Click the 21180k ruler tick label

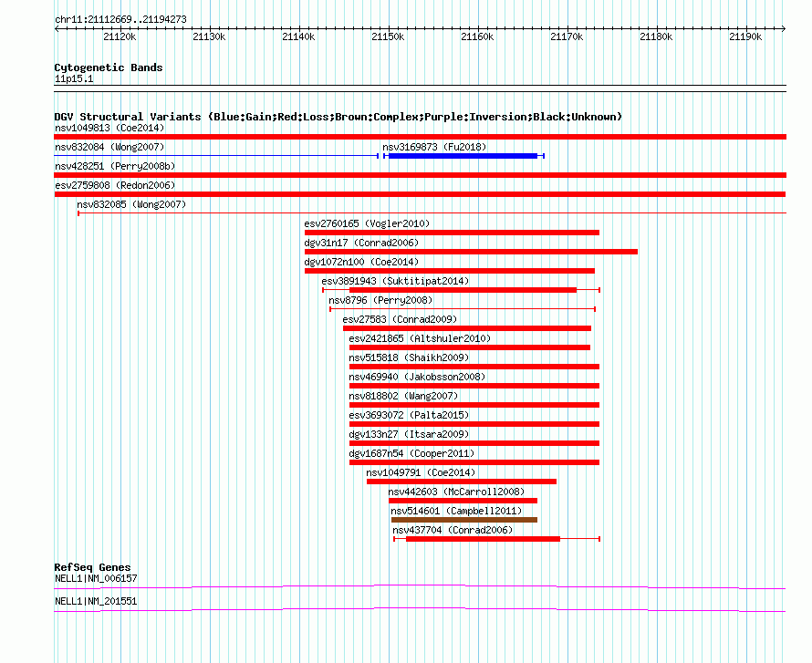point(656,36)
